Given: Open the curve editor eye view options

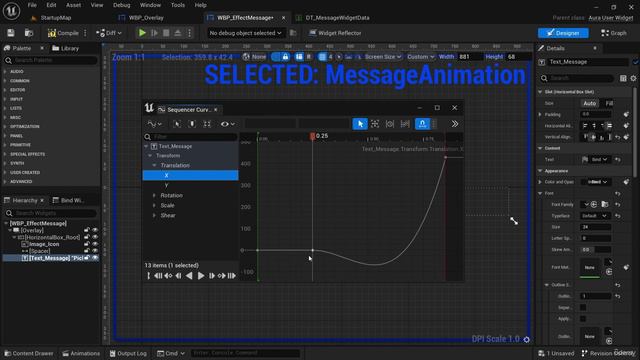Looking at the screenshot, I should pyautogui.click(x=227, y=124).
